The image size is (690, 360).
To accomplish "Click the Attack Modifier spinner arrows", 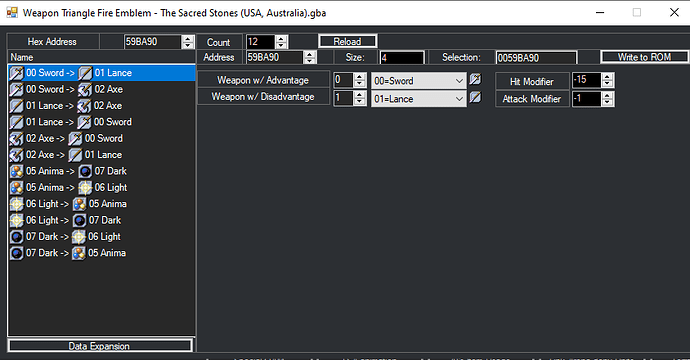I will click(607, 99).
